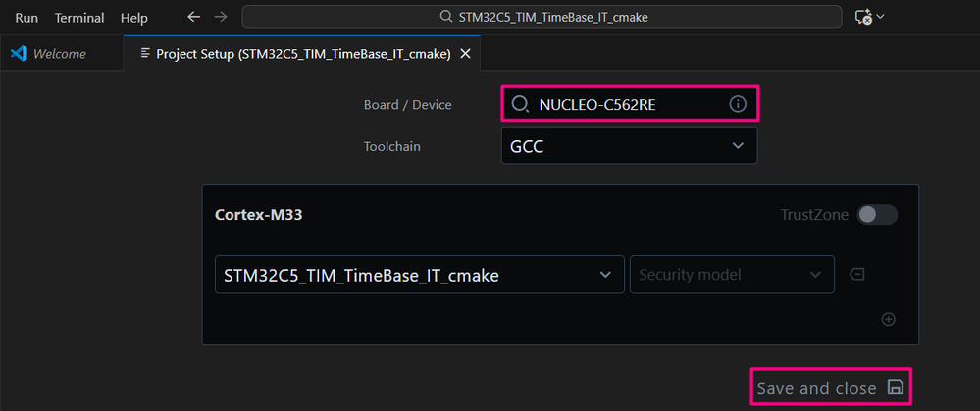This screenshot has width=980, height=411.
Task: Open the Security model dropdown
Action: (x=732, y=275)
